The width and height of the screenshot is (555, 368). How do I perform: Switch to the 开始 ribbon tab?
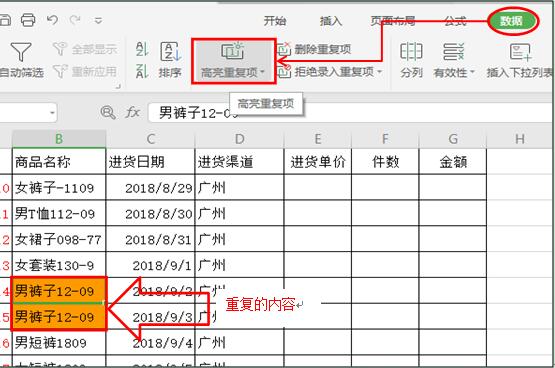pos(275,21)
